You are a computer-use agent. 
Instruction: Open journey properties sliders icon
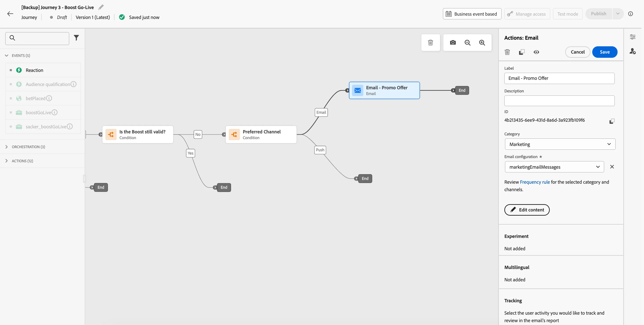633,37
